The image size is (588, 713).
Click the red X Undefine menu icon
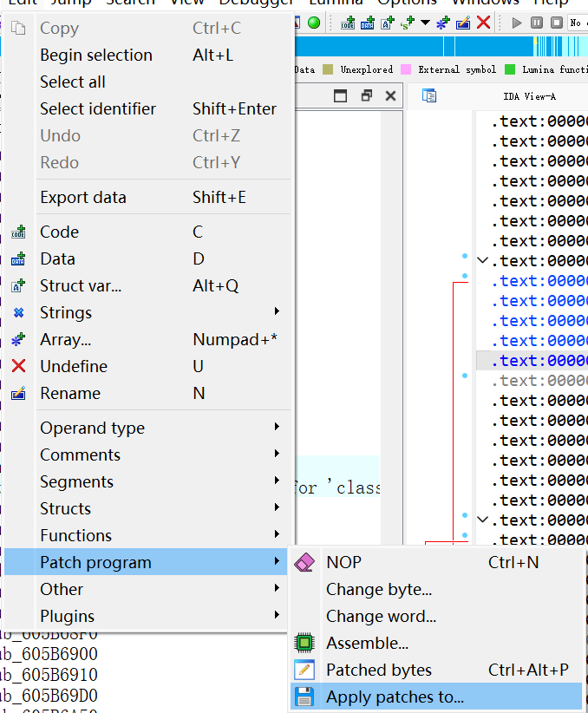[x=18, y=365]
